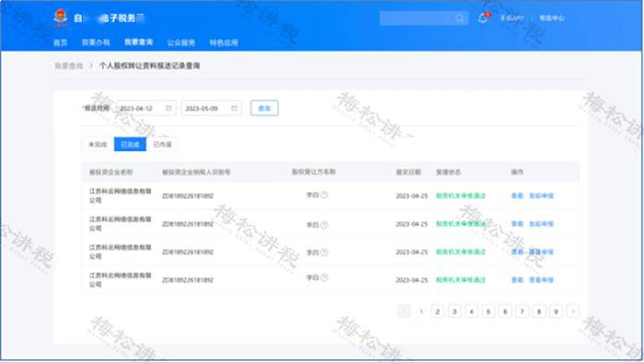Viewport: 644px width, 362px height.
Task: Open calendar icon of the 2023-04-12 field
Action: (168, 108)
